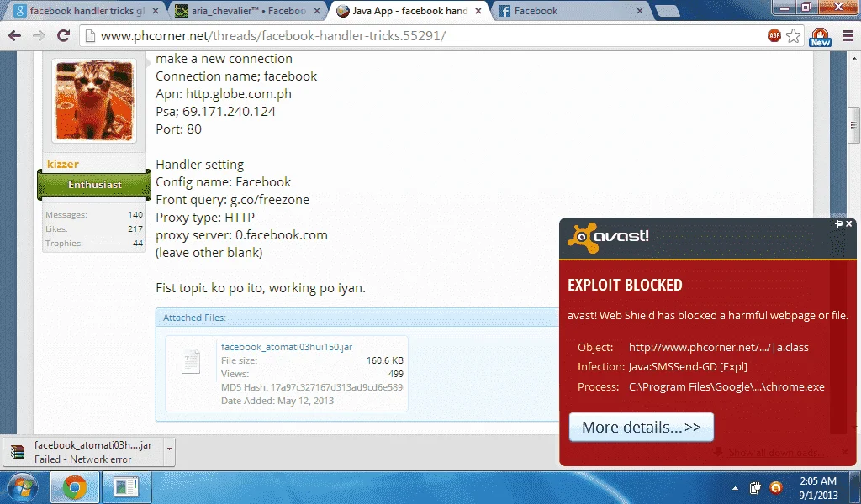Close the first Google search tab

click(x=155, y=10)
